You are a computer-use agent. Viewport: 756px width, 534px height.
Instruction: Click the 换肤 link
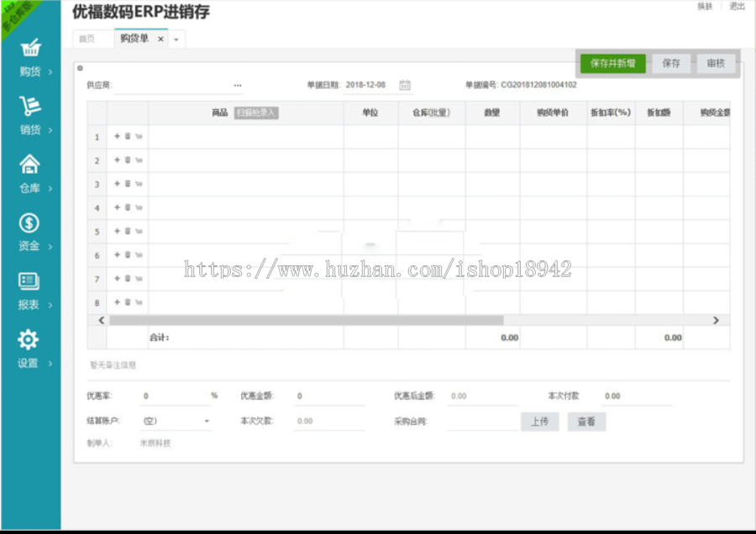[705, 6]
